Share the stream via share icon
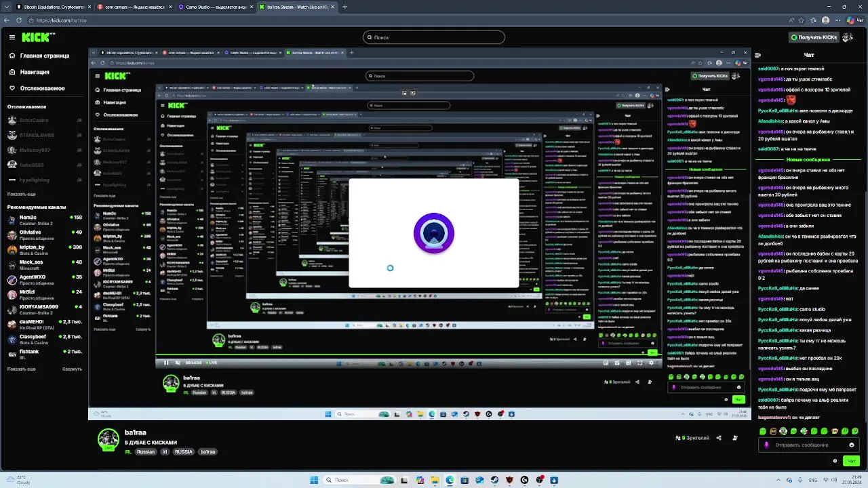 719,438
